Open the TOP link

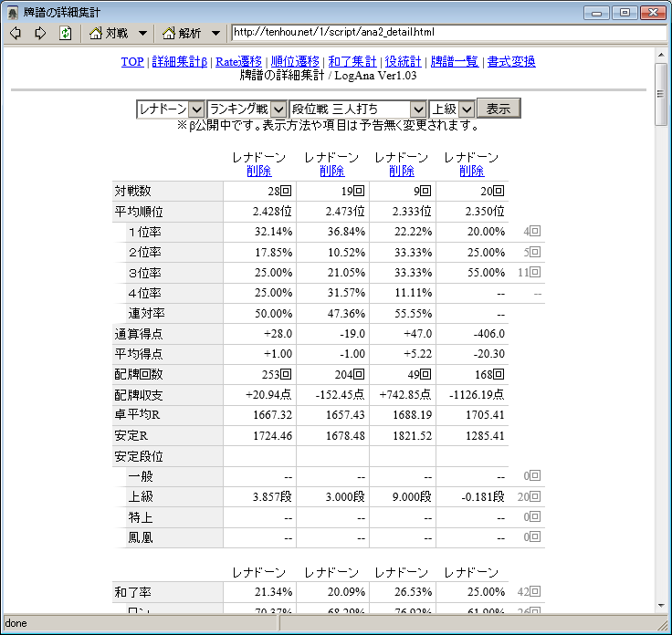(132, 62)
